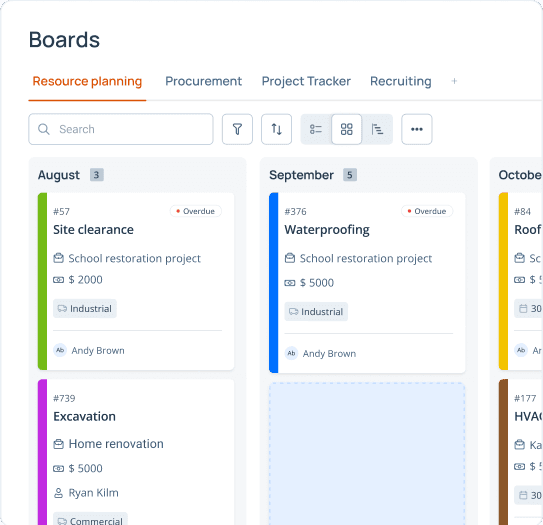Open the Procurement tab
The image size is (543, 525).
pos(203,81)
